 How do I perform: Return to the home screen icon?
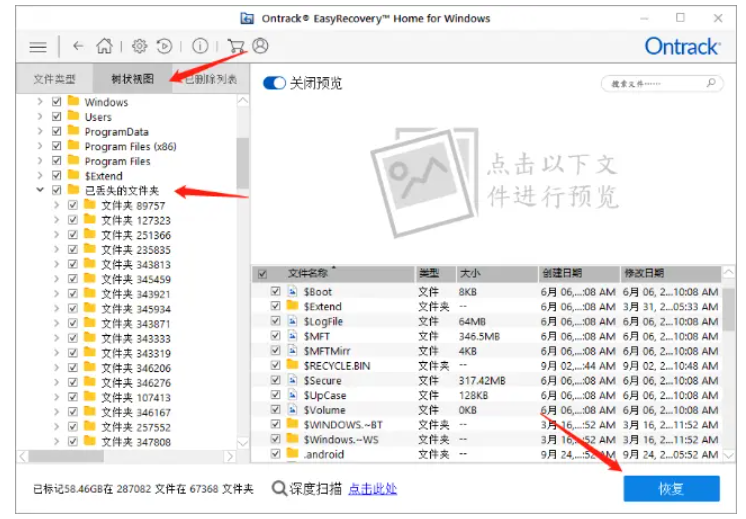coord(104,46)
